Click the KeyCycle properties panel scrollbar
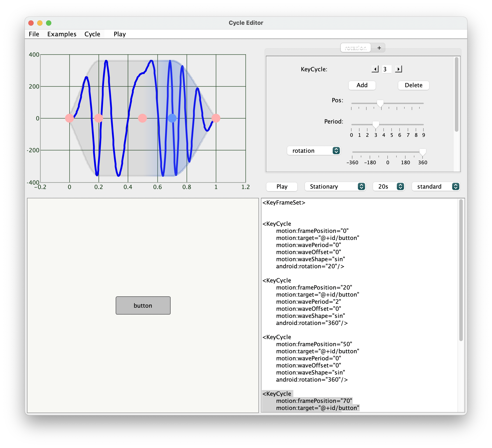The height and width of the screenshot is (448, 492). (456, 94)
